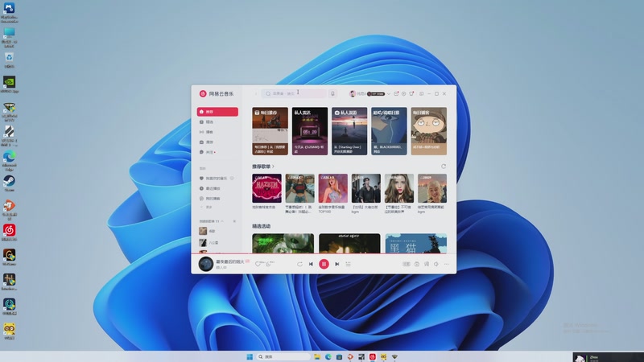Like the current song with heart icon

(x=258, y=264)
